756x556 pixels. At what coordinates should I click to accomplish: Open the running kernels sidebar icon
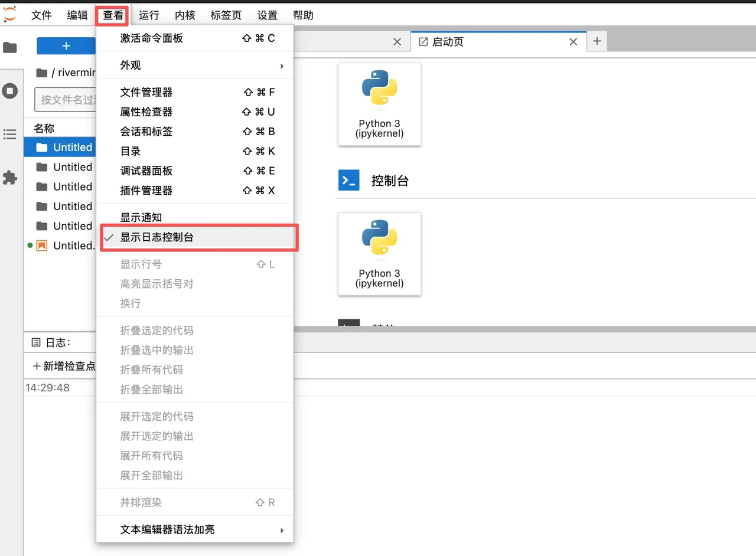10,91
